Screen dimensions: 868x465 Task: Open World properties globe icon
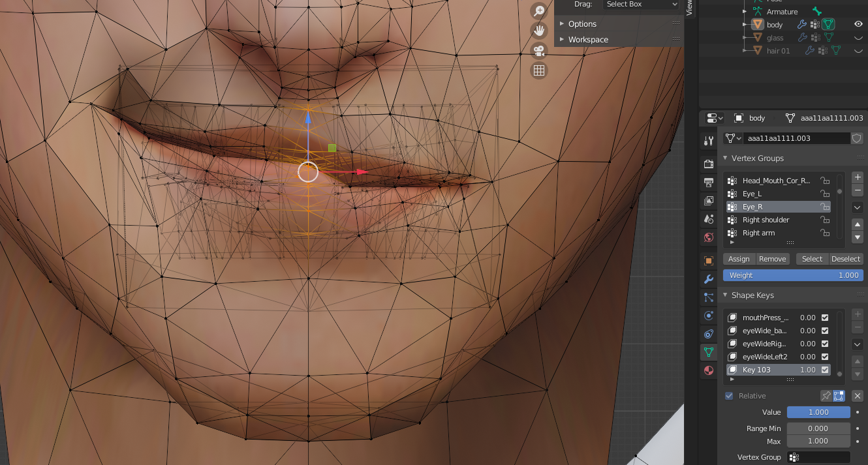point(709,237)
